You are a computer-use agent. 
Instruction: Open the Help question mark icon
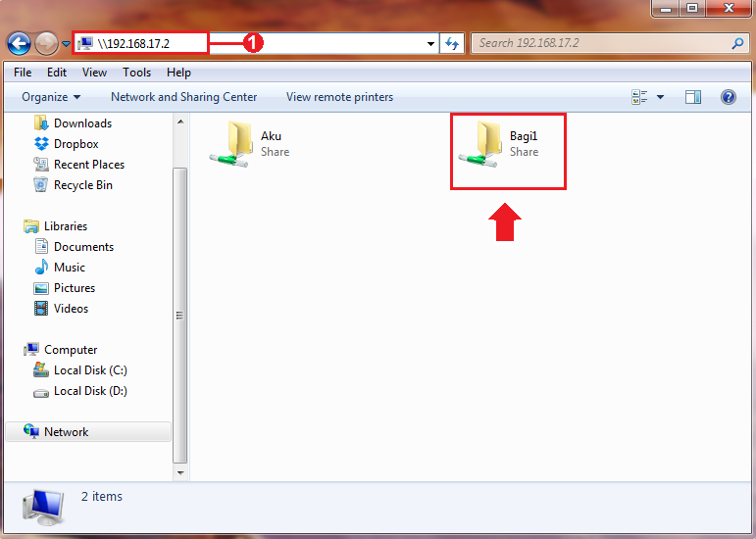tap(728, 97)
